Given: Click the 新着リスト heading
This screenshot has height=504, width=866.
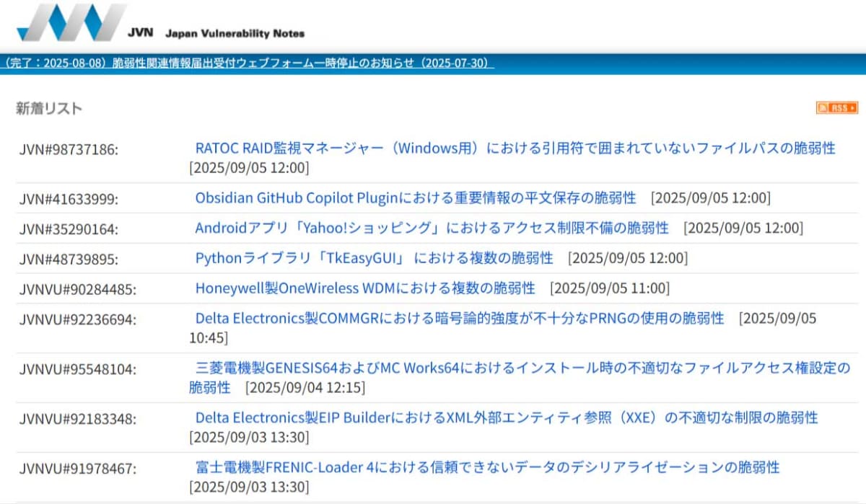Looking at the screenshot, I should tap(49, 108).
